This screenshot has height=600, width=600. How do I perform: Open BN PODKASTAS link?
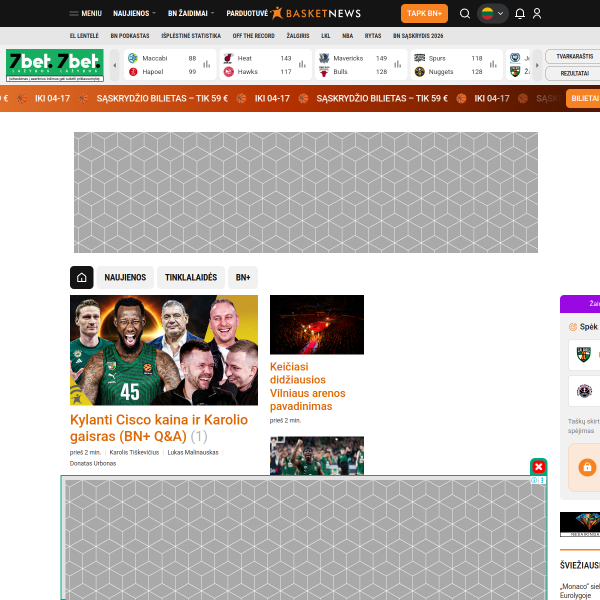[130, 36]
